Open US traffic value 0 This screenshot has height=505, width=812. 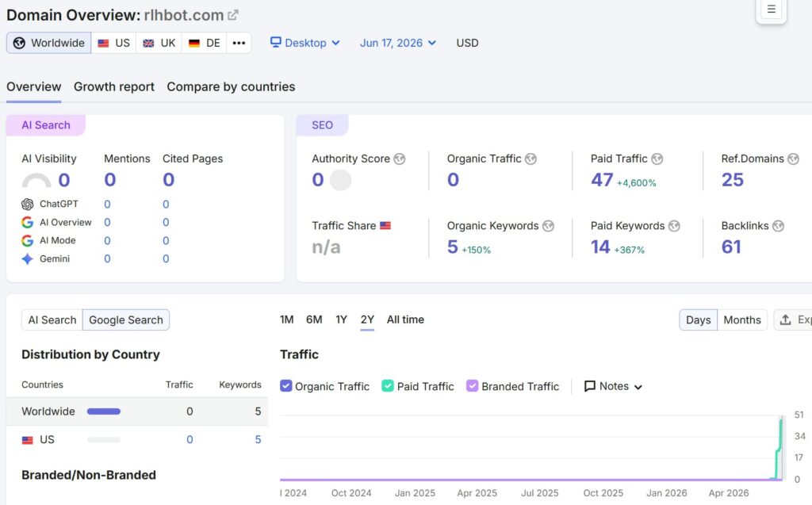(x=190, y=440)
